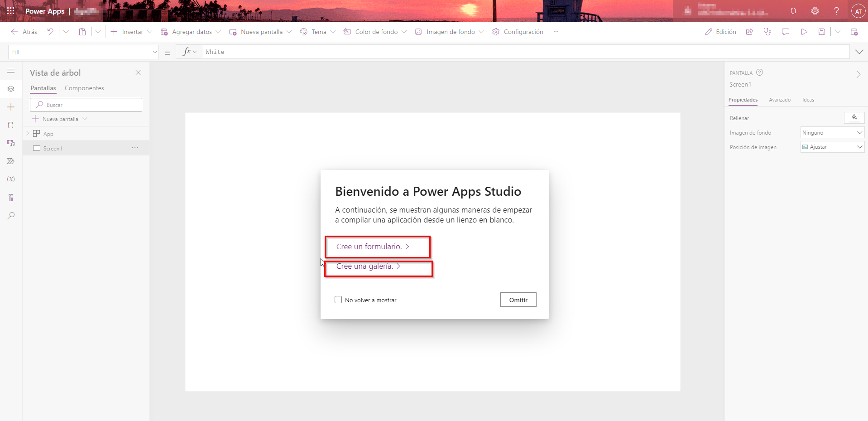
Task: Open Data cylinder icon in left rail
Action: tap(11, 125)
